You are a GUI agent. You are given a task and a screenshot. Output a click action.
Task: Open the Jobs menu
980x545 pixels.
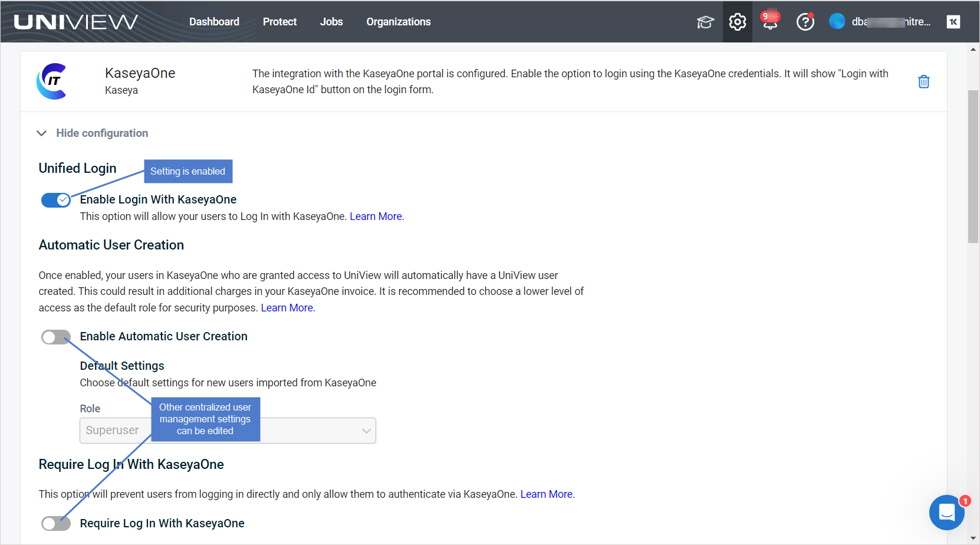[x=331, y=22]
